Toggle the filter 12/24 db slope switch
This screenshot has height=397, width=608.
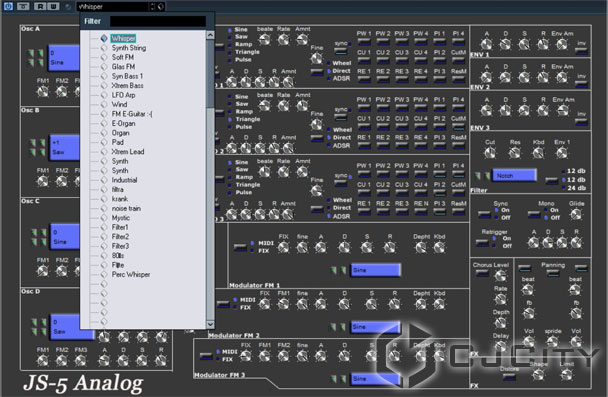pos(551,180)
